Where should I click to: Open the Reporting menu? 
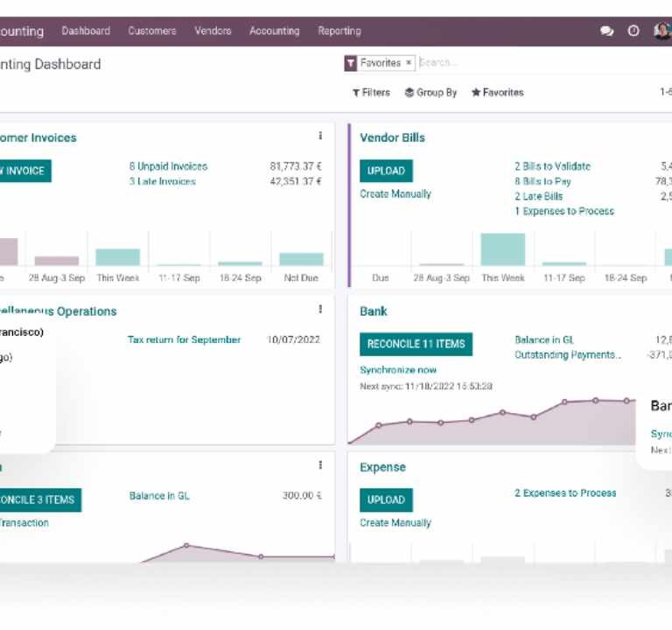click(x=339, y=31)
